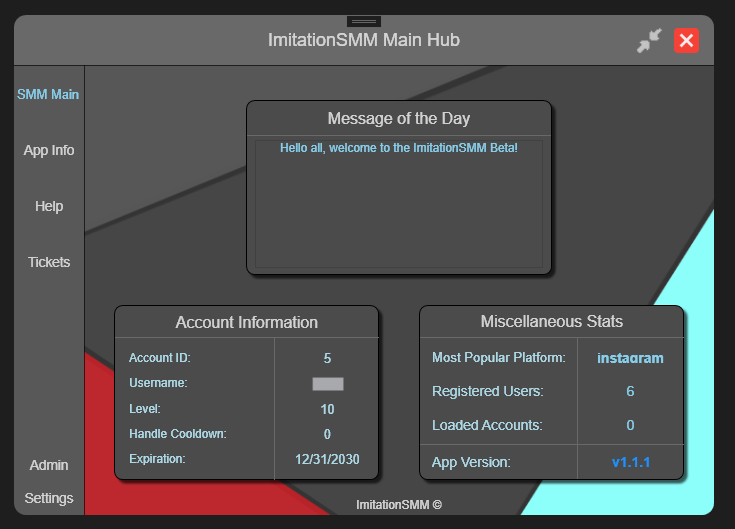Click the Registered Users label

(x=488, y=391)
